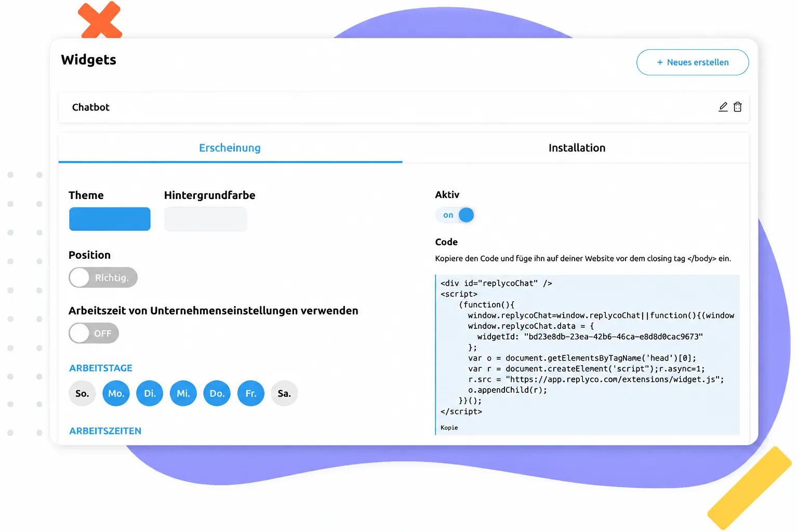
Task: Click the edit pencil icon for Chatbot
Action: click(x=723, y=107)
